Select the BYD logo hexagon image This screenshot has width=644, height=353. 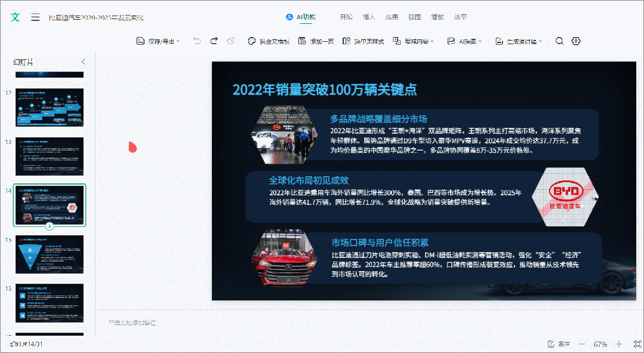pos(565,197)
